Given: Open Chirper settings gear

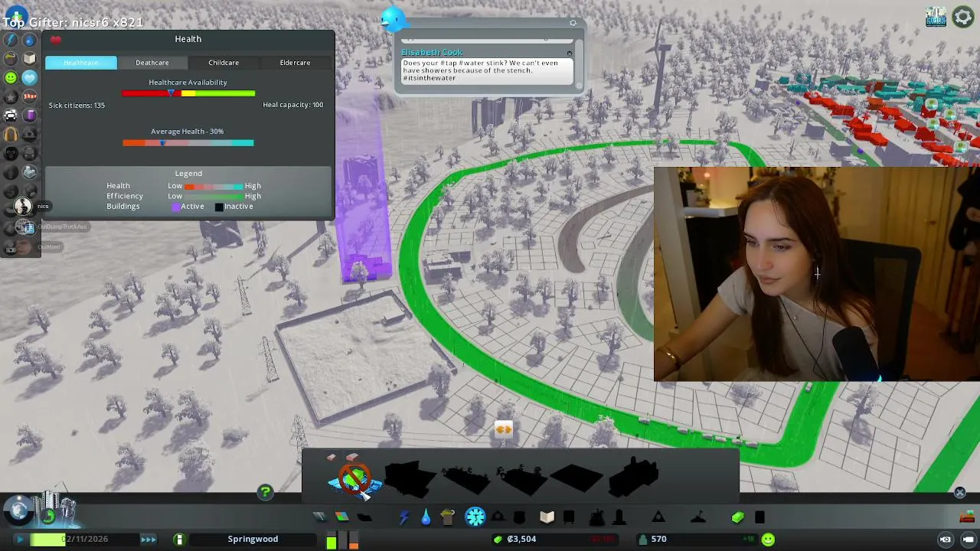Looking at the screenshot, I should point(573,23).
